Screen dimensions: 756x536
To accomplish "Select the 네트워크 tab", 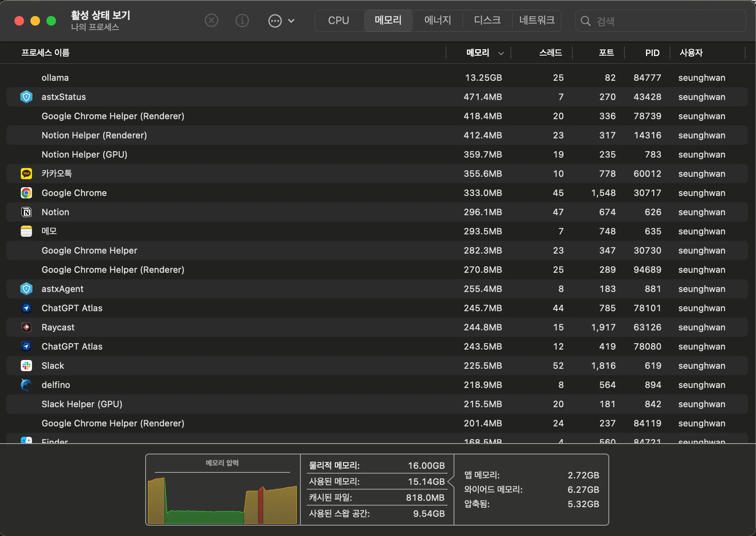I will [x=536, y=20].
